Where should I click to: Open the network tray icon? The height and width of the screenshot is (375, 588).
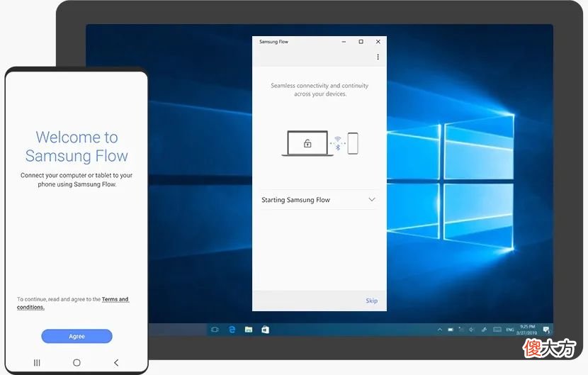pyautogui.click(x=461, y=330)
